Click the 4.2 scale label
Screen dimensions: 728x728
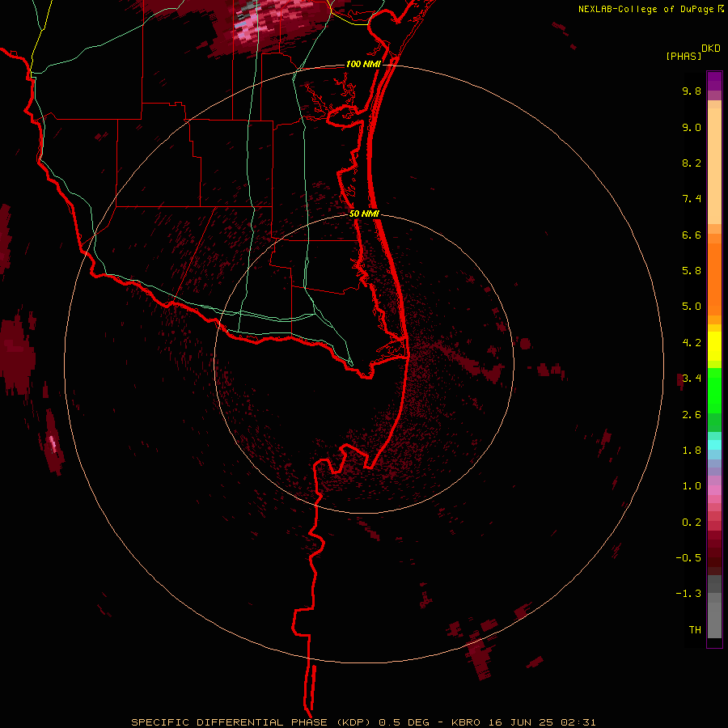[692, 343]
